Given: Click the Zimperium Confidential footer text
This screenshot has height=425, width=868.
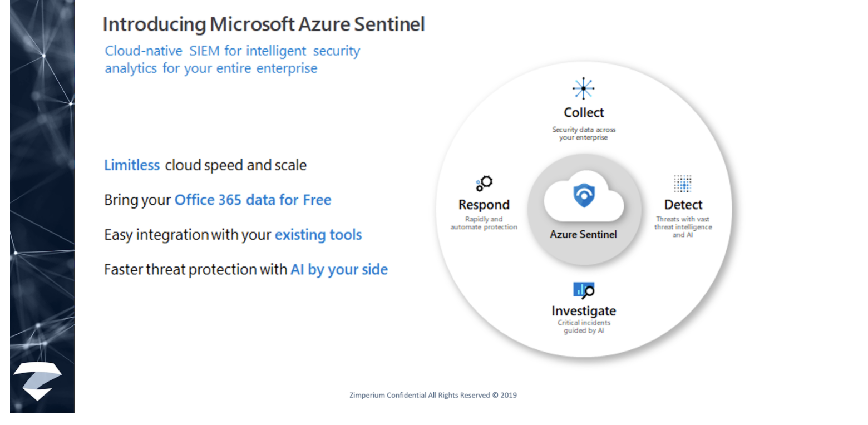Looking at the screenshot, I should (433, 396).
